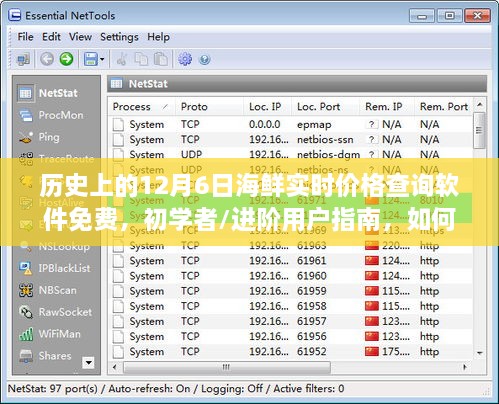This screenshot has height=404, width=499.
Task: Select the netbios-ssn row
Action: (291, 140)
